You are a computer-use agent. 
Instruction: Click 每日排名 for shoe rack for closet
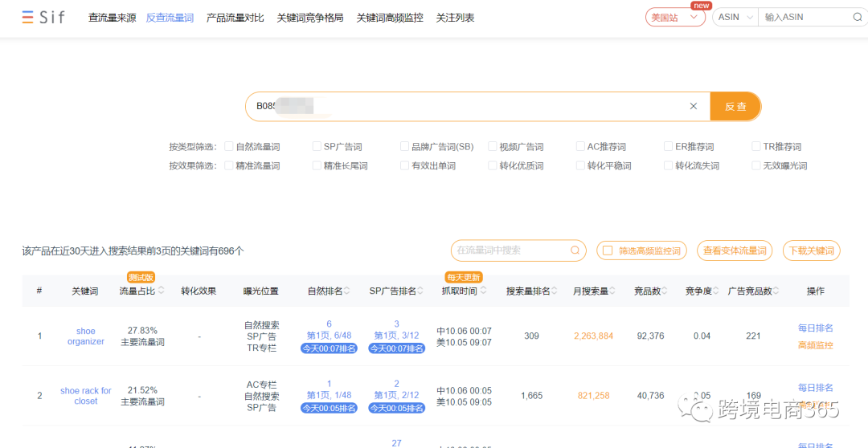(816, 388)
